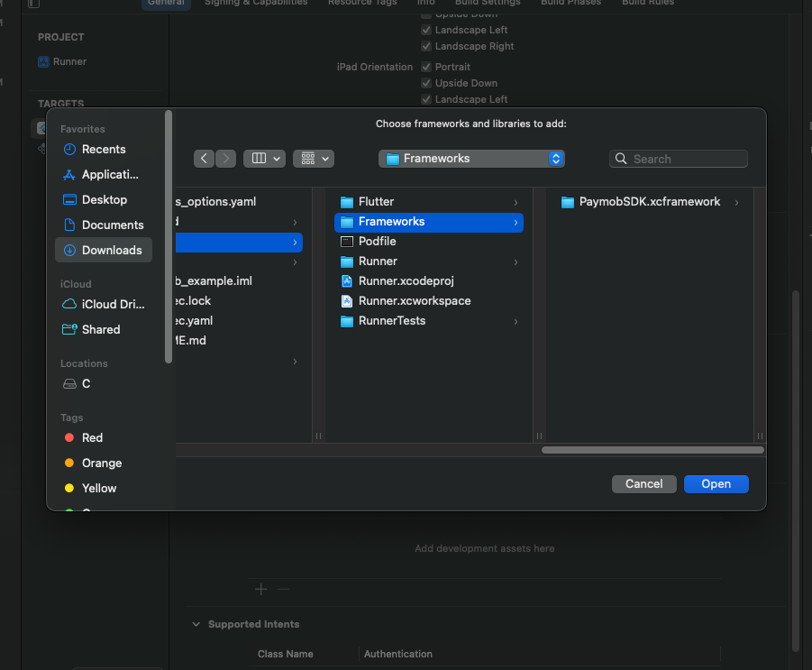Cancel the file chooser dialog
Image resolution: width=812 pixels, height=670 pixels.
click(x=643, y=484)
